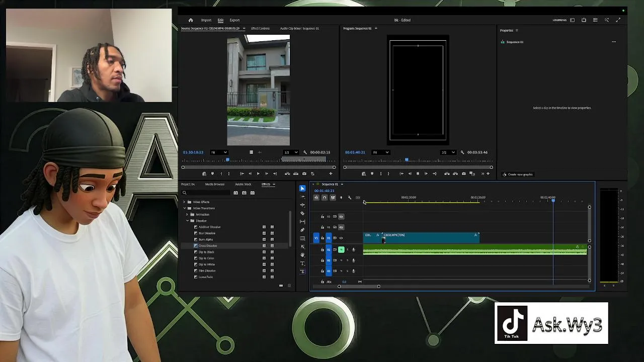644x362 pixels.
Task: Open the timeline display settings wrench
Action: [x=350, y=198]
